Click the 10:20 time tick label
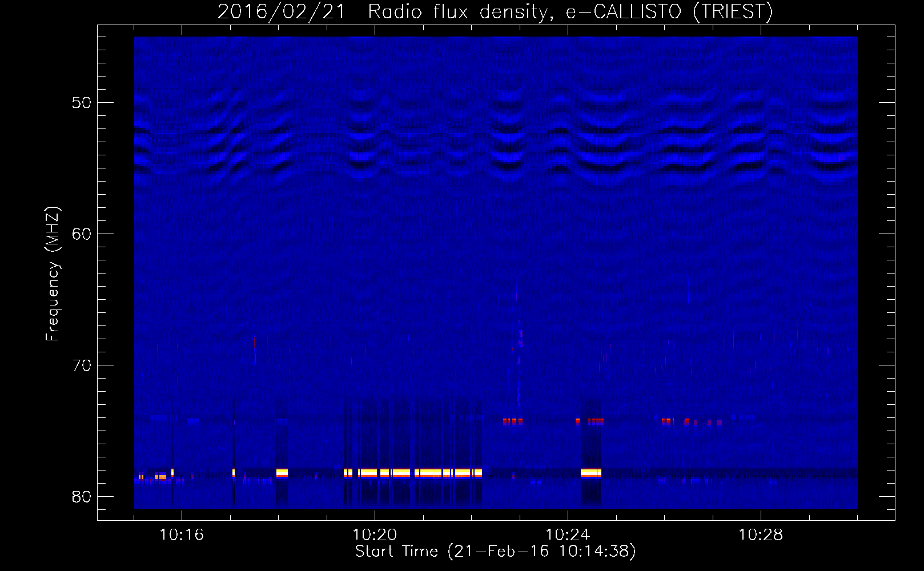Screen dimensions: 924x571 click(375, 535)
